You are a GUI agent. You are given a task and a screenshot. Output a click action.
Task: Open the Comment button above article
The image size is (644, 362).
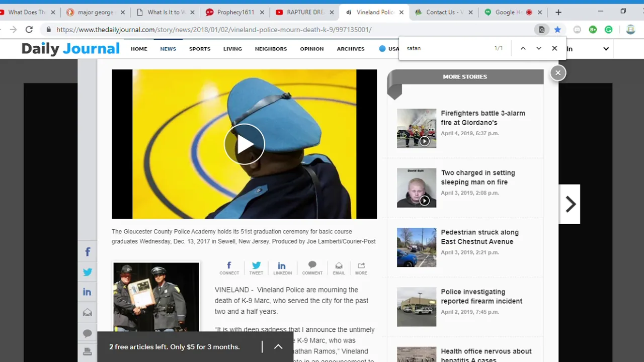[312, 268]
